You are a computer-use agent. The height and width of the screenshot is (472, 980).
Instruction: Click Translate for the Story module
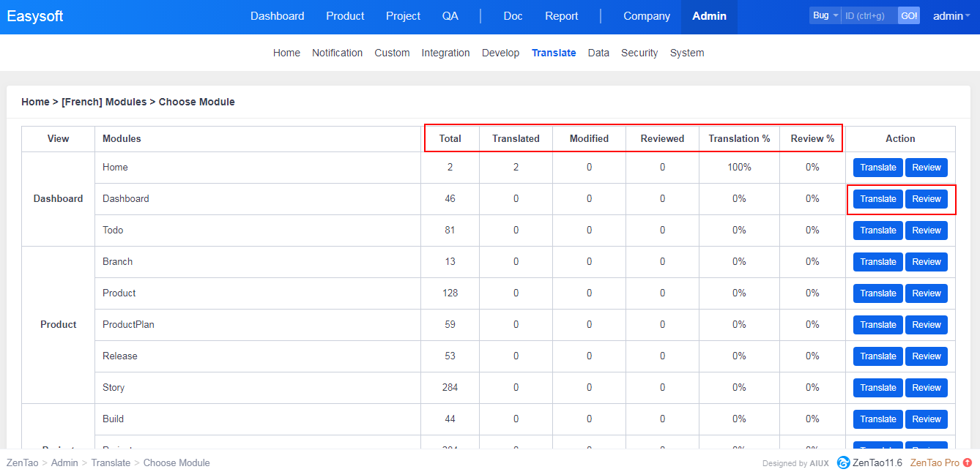(x=877, y=388)
